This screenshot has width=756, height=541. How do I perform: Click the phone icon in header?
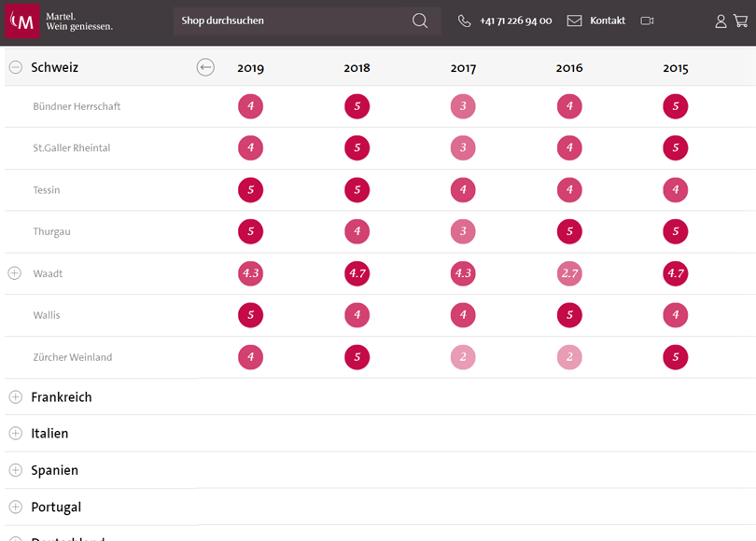click(x=464, y=21)
